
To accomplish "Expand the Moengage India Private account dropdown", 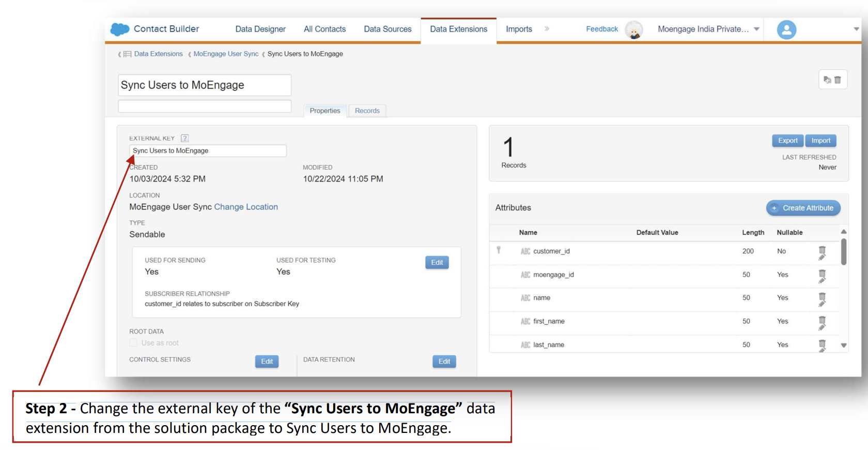I will (x=756, y=29).
